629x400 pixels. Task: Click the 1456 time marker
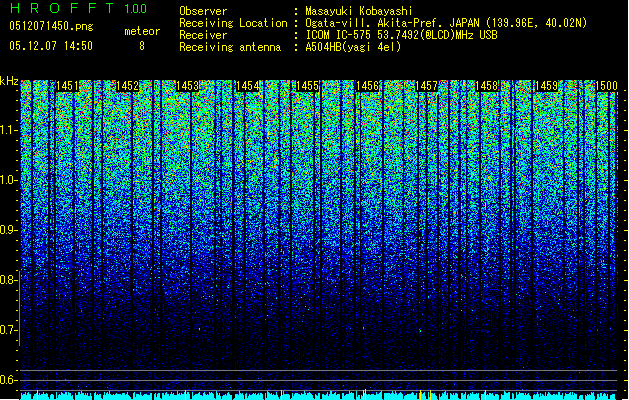click(367, 86)
